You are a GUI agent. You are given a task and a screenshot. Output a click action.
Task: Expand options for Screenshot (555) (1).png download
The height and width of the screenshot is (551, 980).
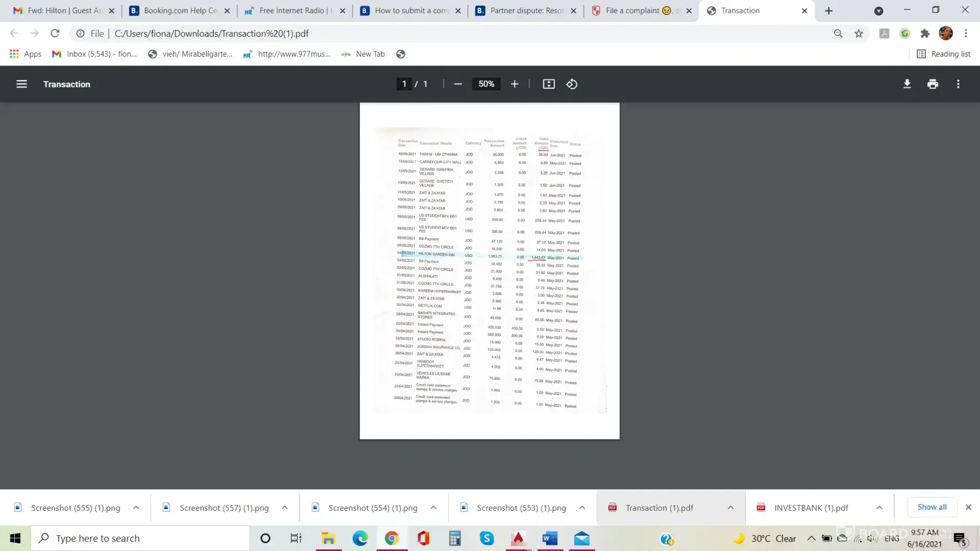136,507
